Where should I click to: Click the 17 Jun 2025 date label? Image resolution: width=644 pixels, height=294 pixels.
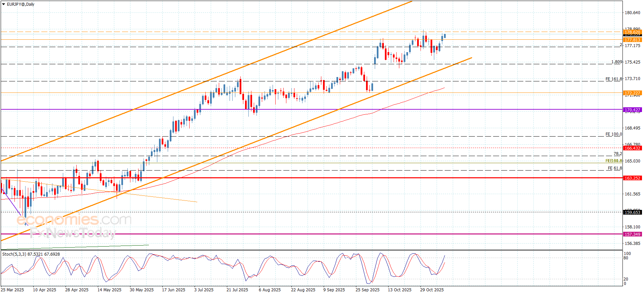pyautogui.click(x=173, y=290)
